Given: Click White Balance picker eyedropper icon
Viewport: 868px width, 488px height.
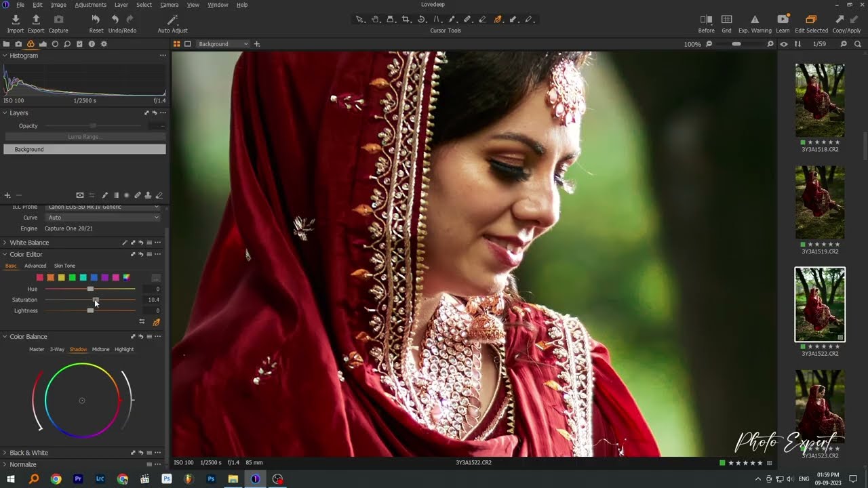Looking at the screenshot, I should [x=124, y=243].
